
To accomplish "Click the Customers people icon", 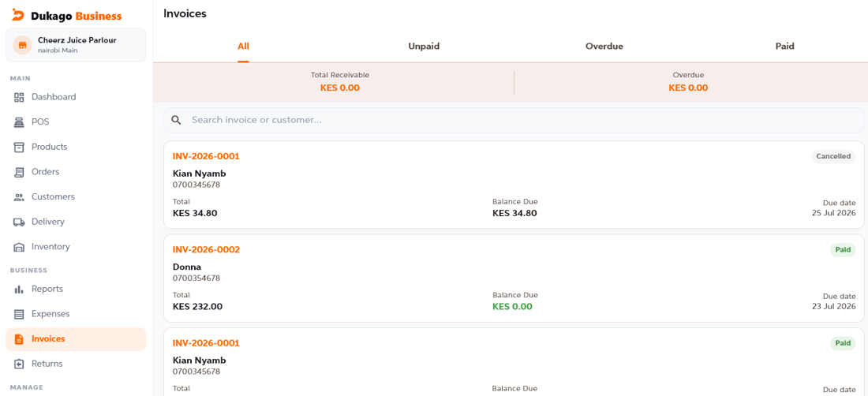I will pos(19,197).
